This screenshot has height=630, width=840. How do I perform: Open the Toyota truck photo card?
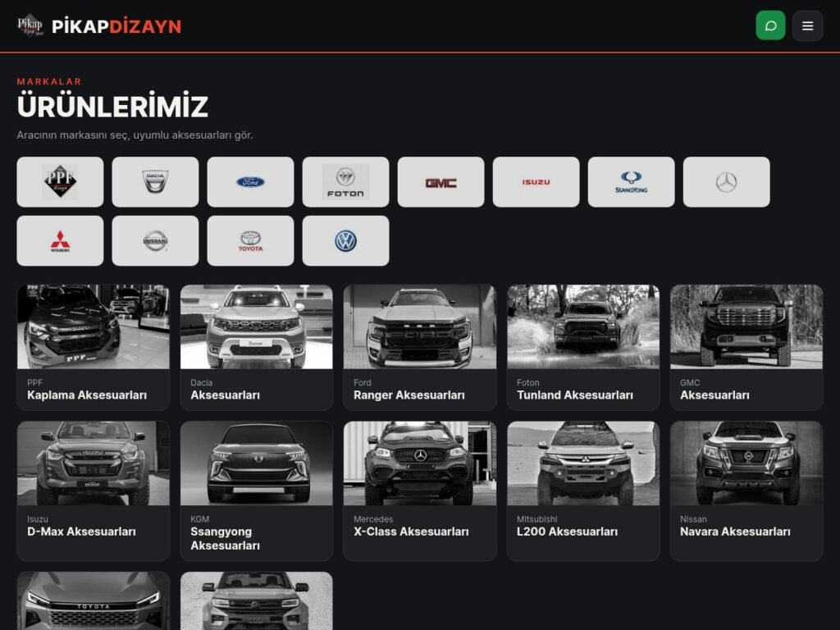pos(94,600)
